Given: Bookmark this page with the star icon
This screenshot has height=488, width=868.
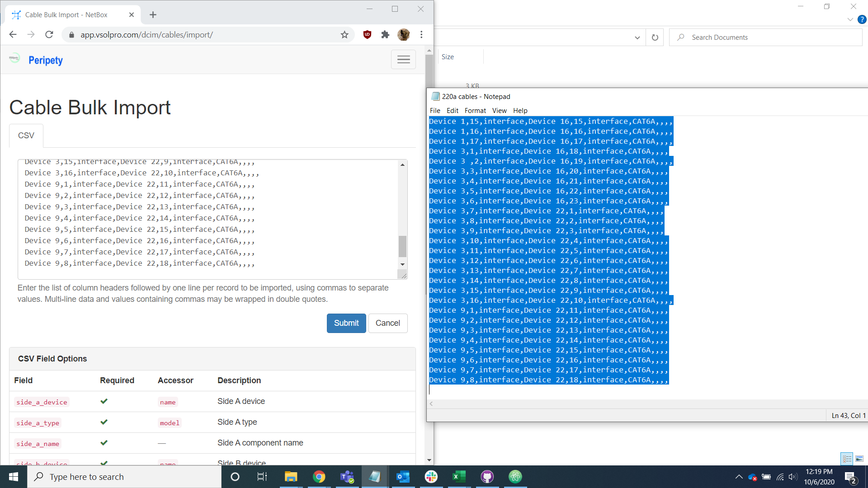Looking at the screenshot, I should 344,35.
